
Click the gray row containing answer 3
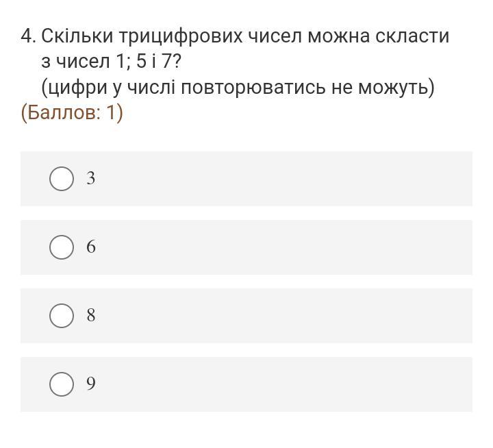pos(274,179)
